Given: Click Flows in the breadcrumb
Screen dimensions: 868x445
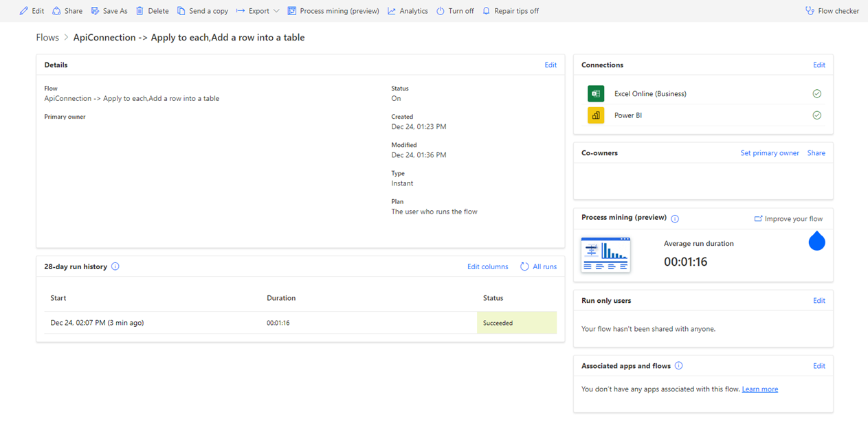Looking at the screenshot, I should pos(47,38).
